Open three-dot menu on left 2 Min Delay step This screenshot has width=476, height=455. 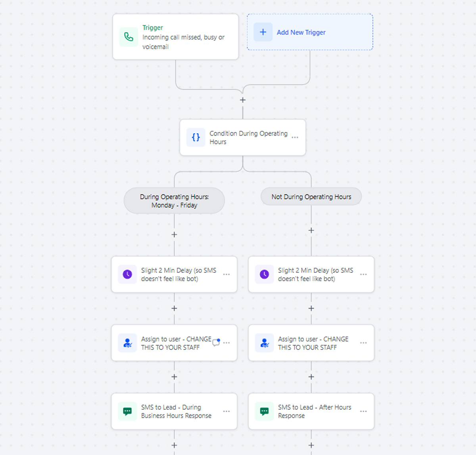pyautogui.click(x=226, y=274)
